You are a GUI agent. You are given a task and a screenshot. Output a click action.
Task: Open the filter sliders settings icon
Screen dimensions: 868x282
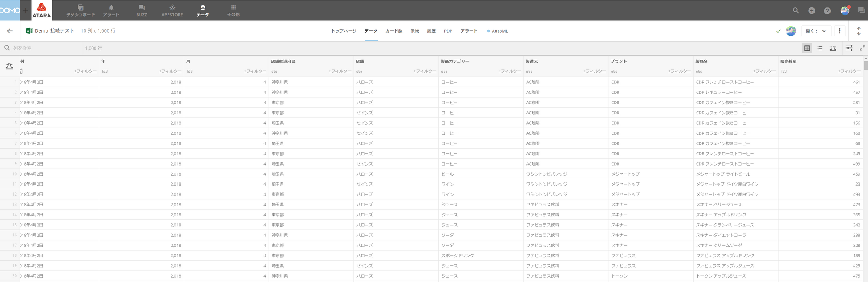[849, 48]
